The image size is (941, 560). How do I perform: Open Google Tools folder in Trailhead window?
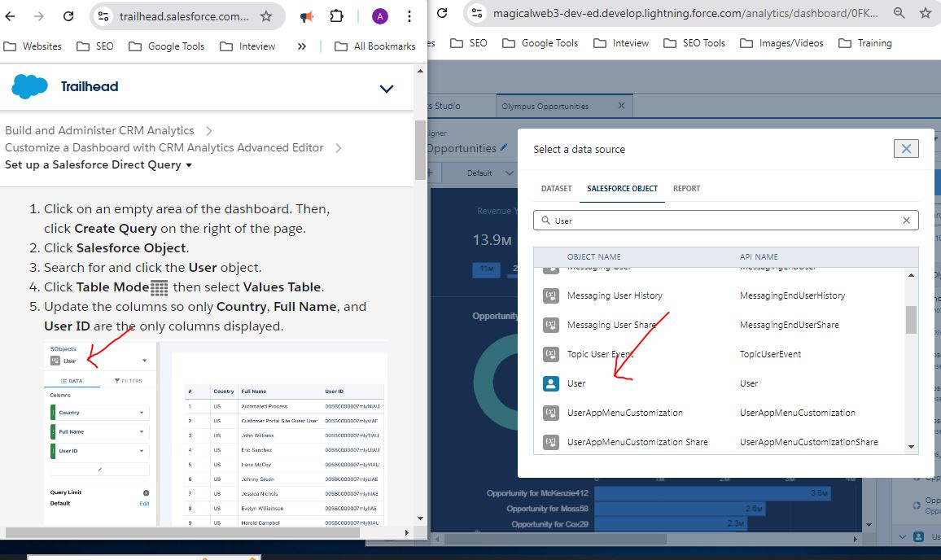pos(167,46)
